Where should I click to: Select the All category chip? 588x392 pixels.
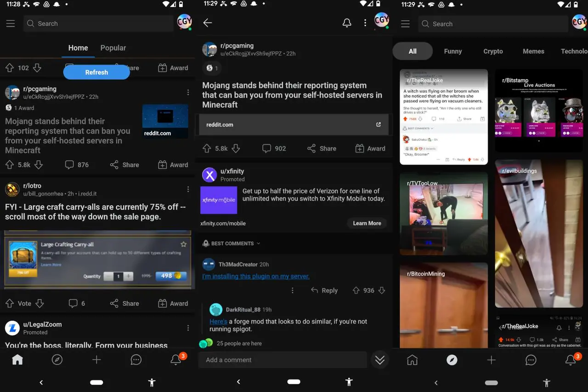click(x=413, y=51)
